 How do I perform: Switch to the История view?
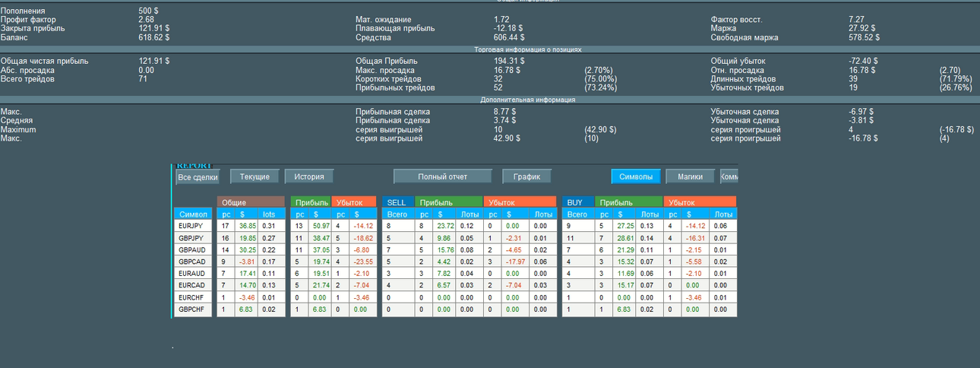pos(309,176)
